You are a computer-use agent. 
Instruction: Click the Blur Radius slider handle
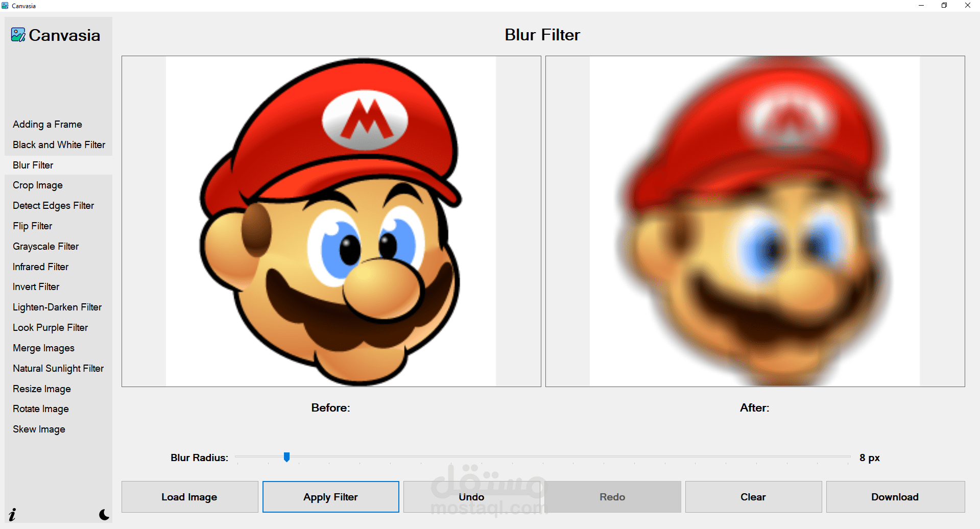click(x=286, y=457)
